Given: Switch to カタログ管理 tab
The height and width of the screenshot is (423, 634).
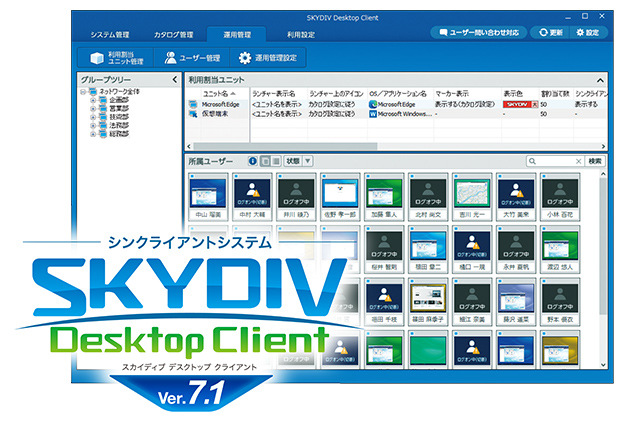Looking at the screenshot, I should [x=173, y=35].
